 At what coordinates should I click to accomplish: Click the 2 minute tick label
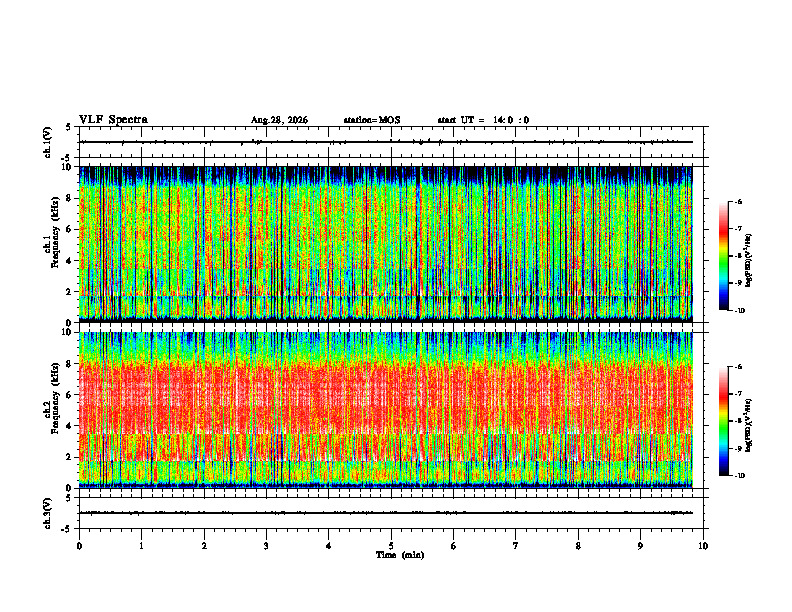coord(204,546)
